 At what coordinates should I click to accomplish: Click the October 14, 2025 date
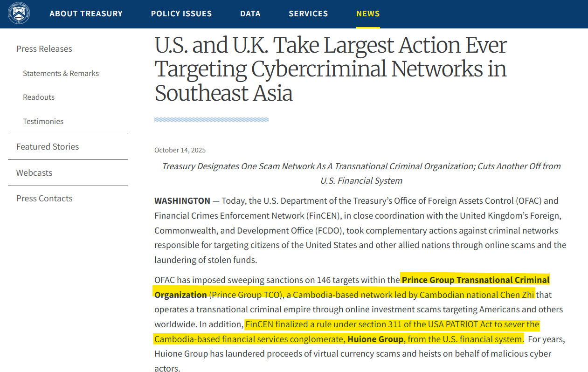point(180,150)
